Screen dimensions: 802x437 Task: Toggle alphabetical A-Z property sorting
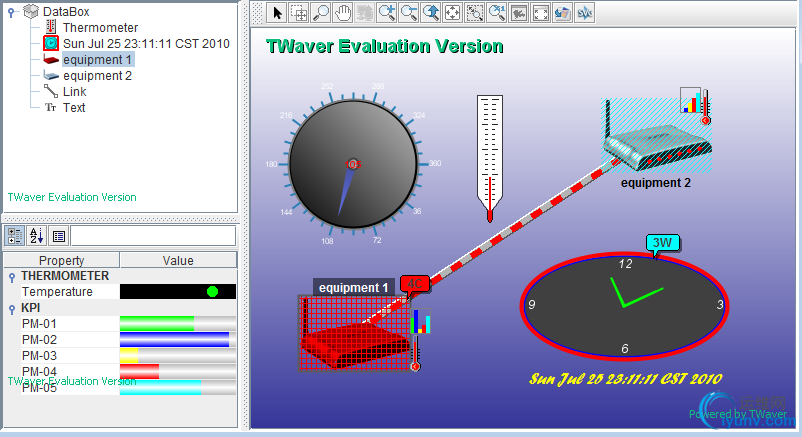[36, 236]
